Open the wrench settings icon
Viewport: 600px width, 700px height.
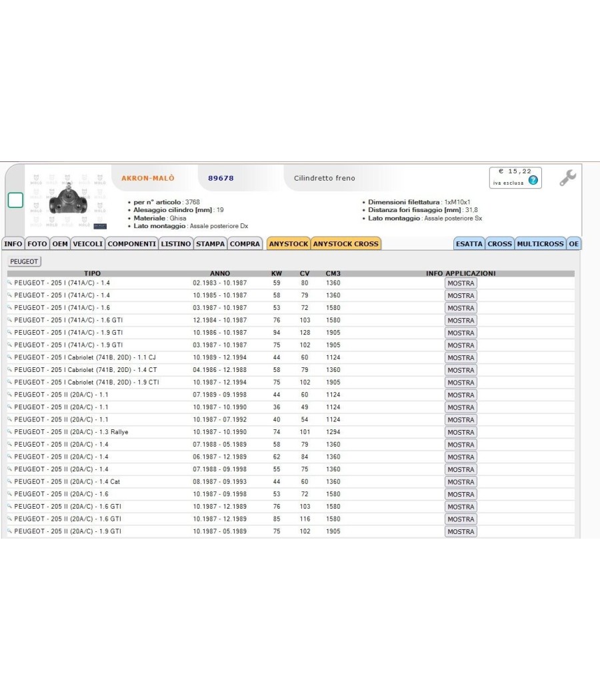(x=568, y=178)
